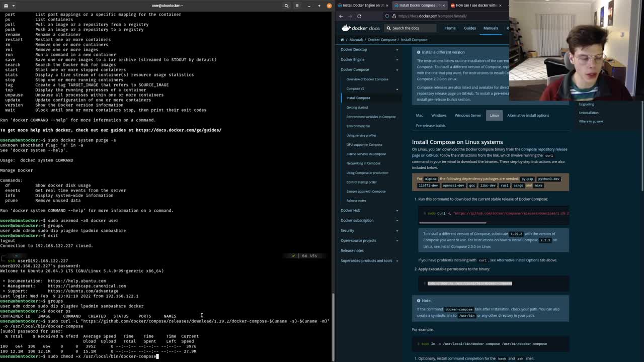Viewport: 644px width, 362px height.
Task: Go back in browser history
Action: [x=341, y=16]
